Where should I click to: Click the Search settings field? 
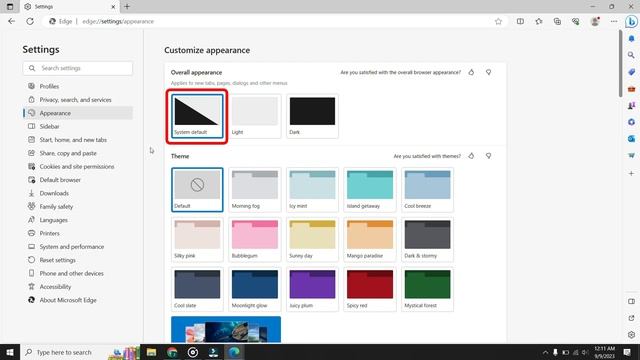tap(78, 68)
